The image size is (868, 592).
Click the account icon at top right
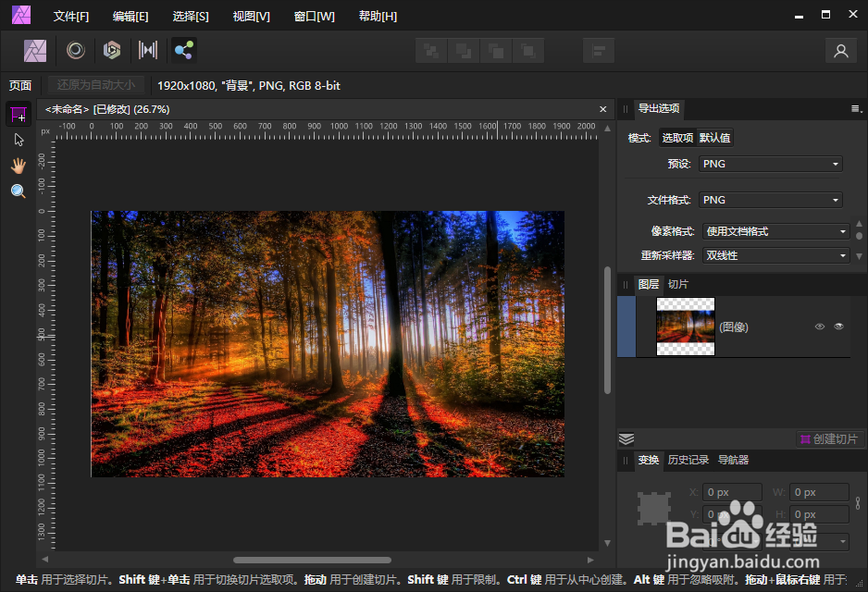(x=840, y=51)
